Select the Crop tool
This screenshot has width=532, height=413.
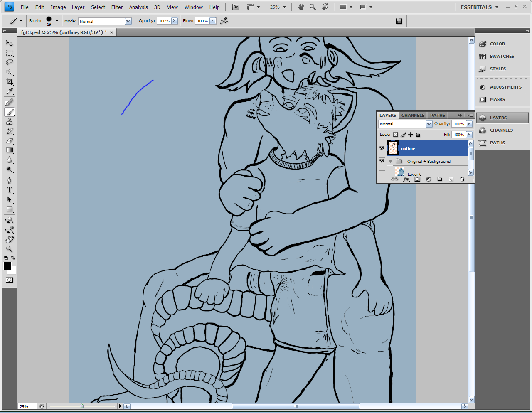pyautogui.click(x=9, y=82)
